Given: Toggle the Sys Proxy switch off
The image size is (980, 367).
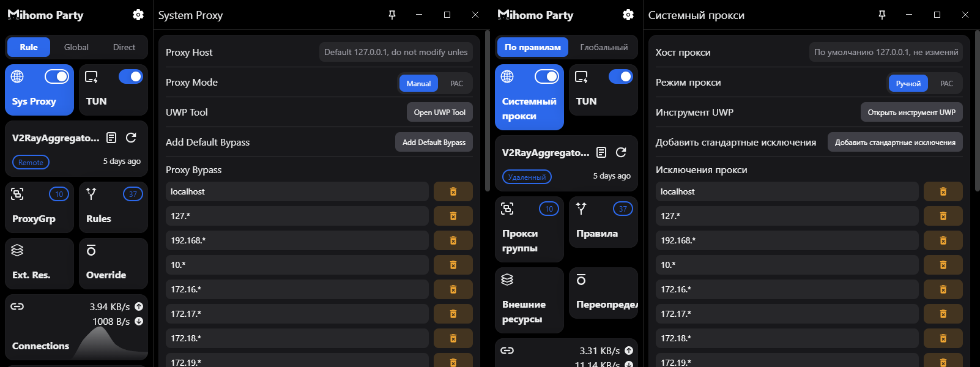Looking at the screenshot, I should [57, 76].
